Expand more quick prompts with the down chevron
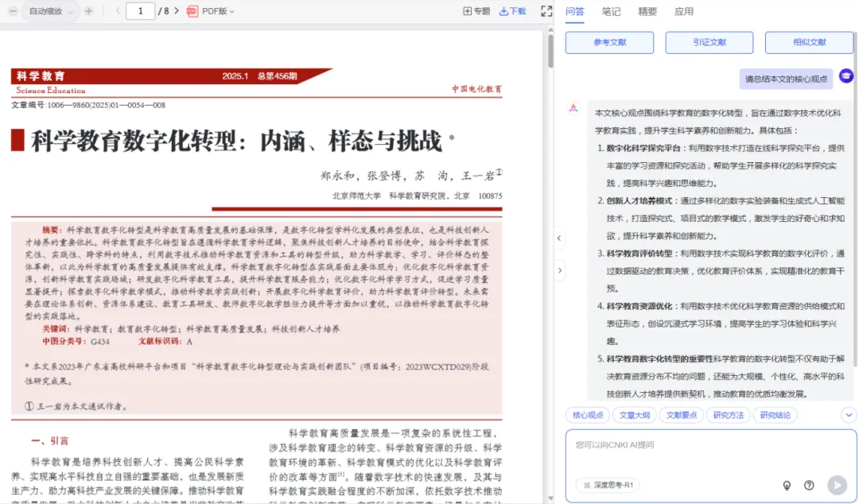Viewport: 859px width, 504px height. click(x=849, y=415)
